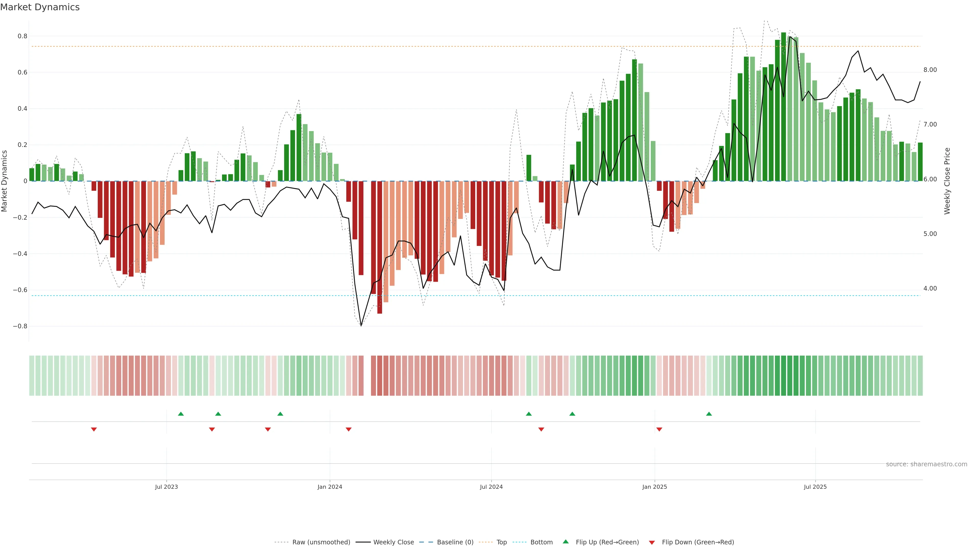The height and width of the screenshot is (551, 980).
Task: Click the Market Dynamics chart title
Action: [x=40, y=7]
